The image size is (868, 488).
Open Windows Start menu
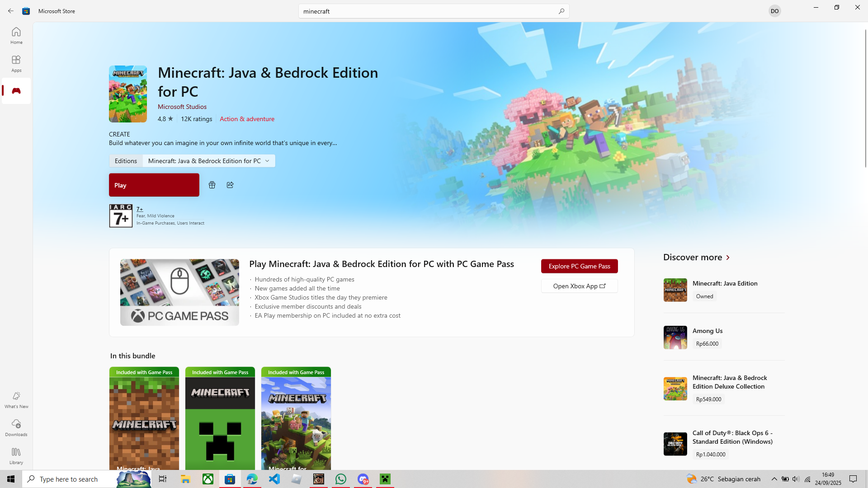[11, 479]
